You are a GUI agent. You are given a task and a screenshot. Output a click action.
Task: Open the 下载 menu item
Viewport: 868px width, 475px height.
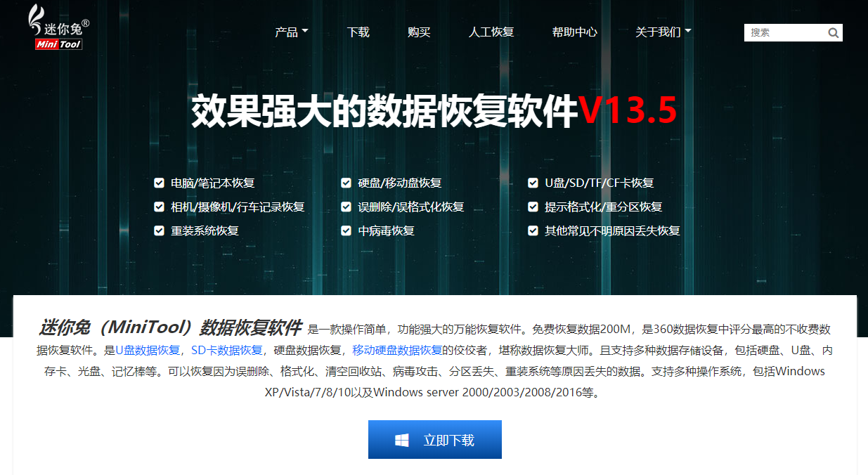coord(358,32)
